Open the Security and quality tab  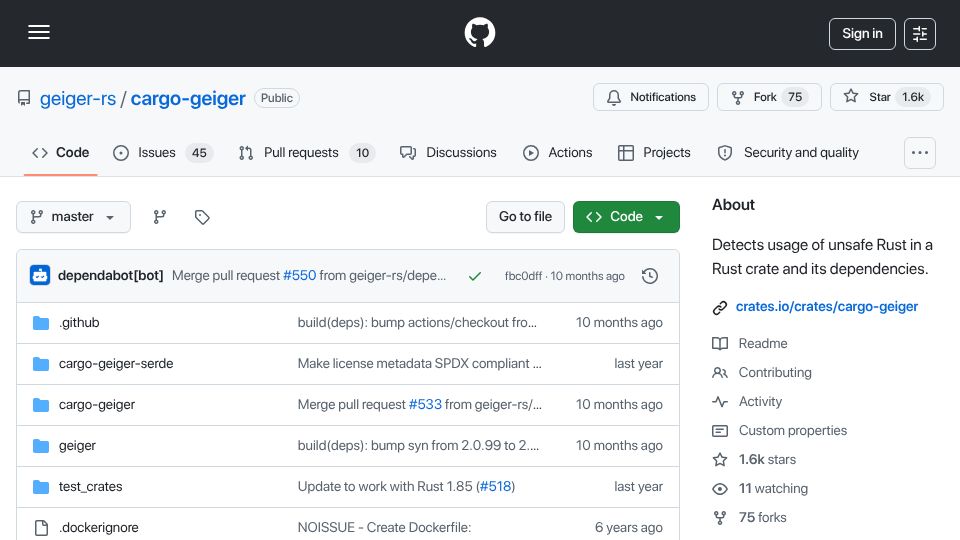pos(788,153)
